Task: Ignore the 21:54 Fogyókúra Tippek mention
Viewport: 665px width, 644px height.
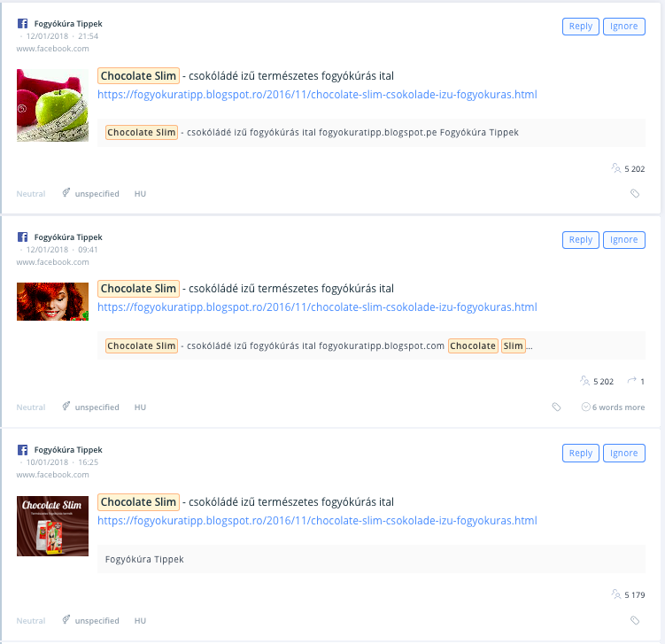Action: pyautogui.click(x=623, y=27)
